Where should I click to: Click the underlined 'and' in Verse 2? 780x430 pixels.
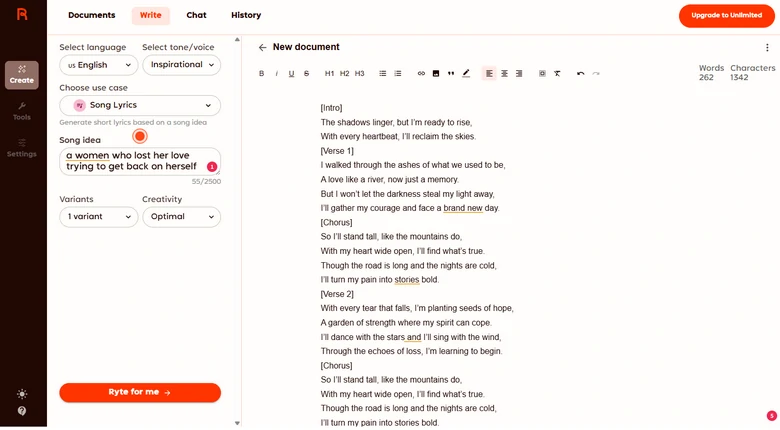point(413,337)
